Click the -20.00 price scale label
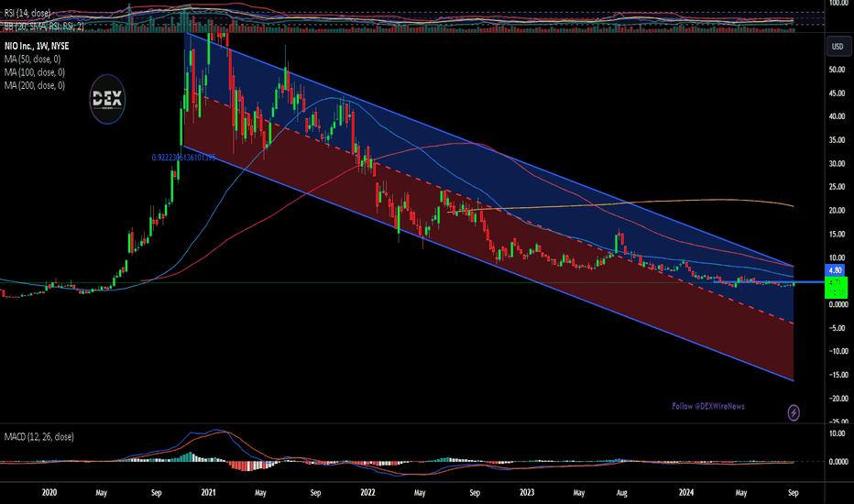This screenshot has height=504, width=854. tap(838, 399)
